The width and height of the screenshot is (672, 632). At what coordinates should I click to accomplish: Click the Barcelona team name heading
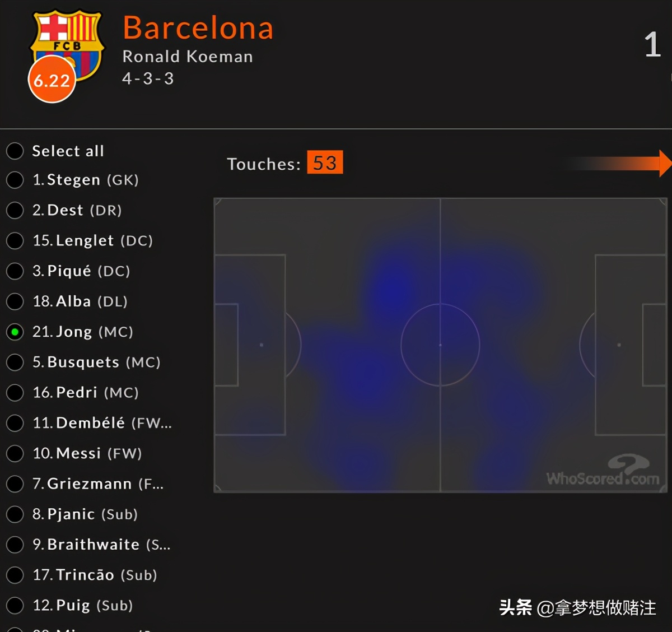tap(198, 28)
